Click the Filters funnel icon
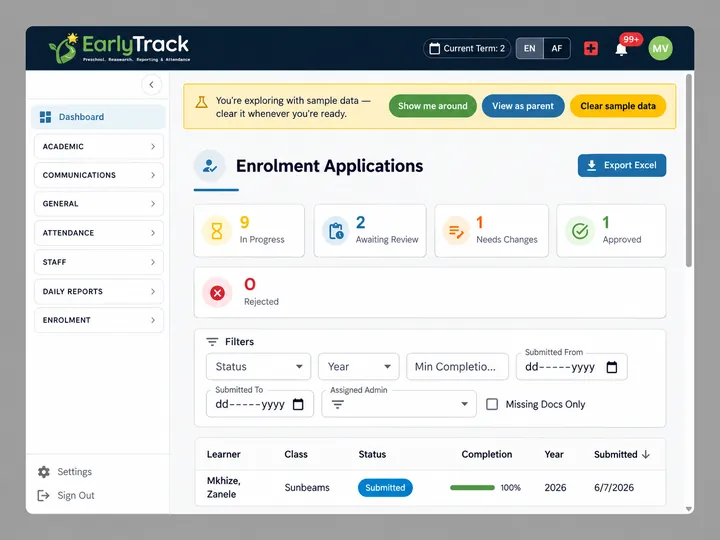 pyautogui.click(x=212, y=342)
